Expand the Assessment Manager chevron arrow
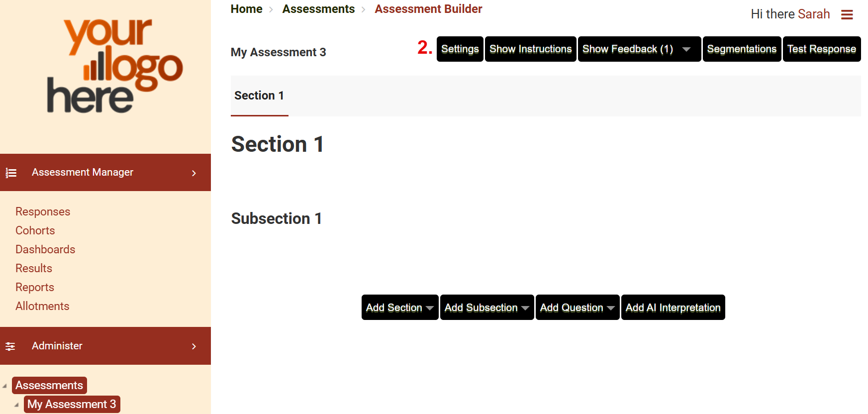868x414 pixels. [x=194, y=173]
